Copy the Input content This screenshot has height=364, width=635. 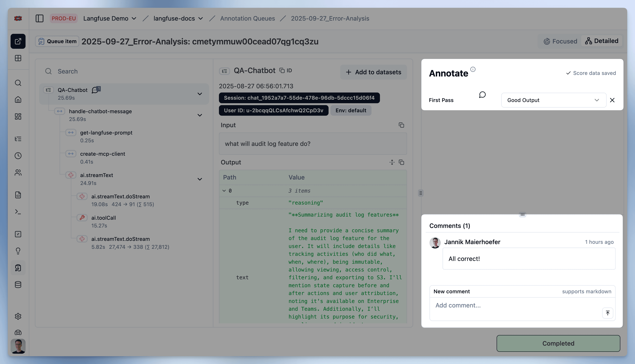[401, 125]
